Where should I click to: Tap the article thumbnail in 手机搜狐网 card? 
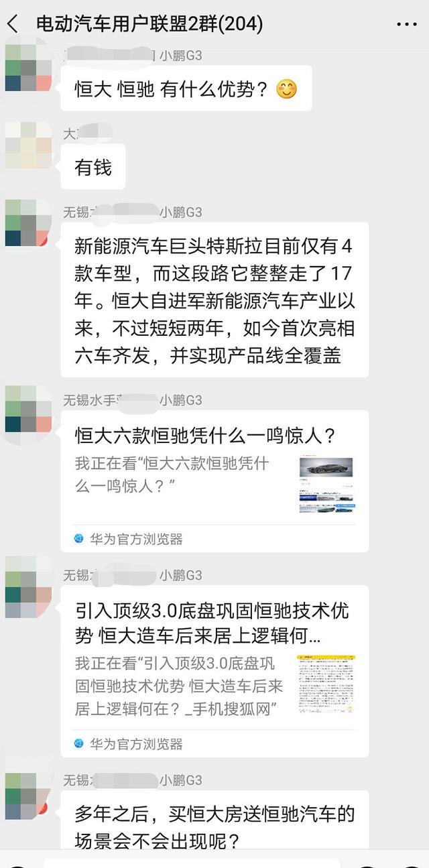(326, 684)
